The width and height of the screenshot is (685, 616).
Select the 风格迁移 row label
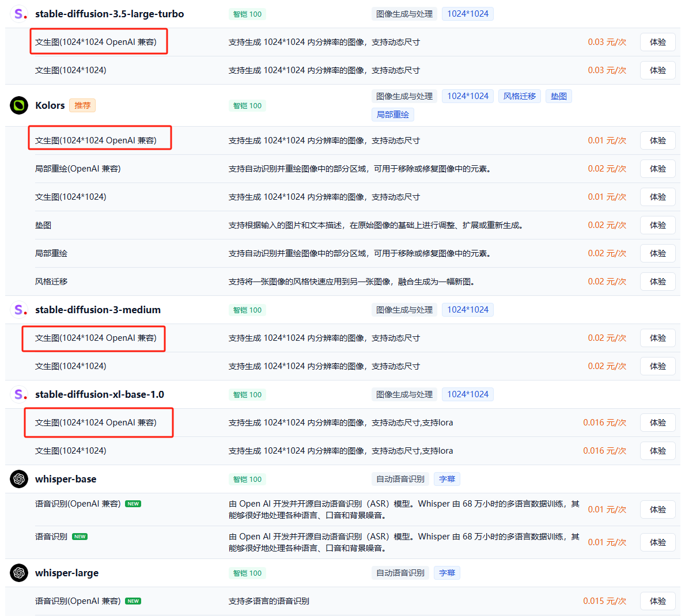(x=51, y=282)
